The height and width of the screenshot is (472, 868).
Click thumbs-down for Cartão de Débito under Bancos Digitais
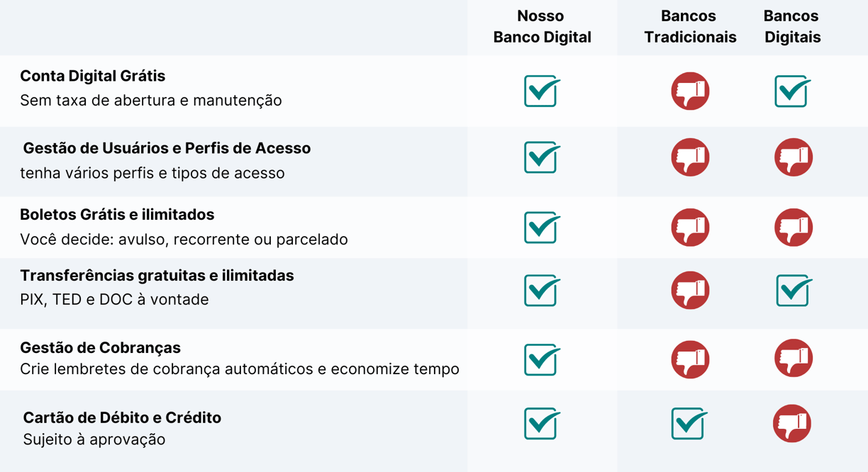point(792,424)
